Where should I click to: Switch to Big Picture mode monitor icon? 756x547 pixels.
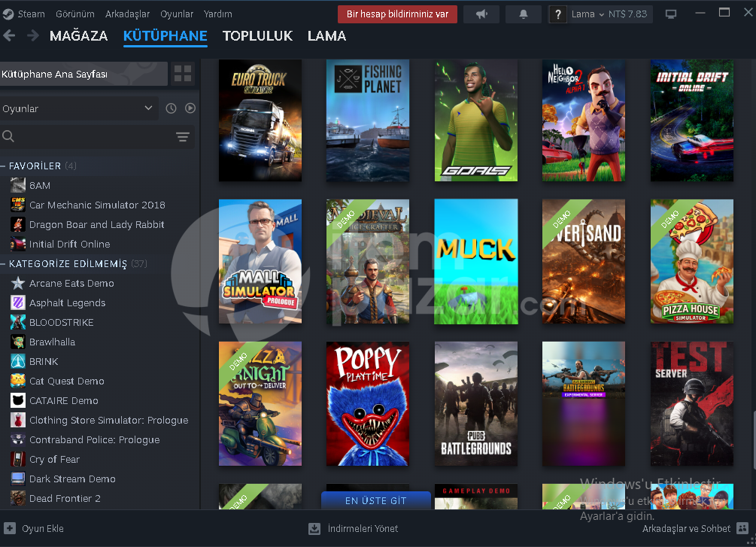tap(671, 14)
